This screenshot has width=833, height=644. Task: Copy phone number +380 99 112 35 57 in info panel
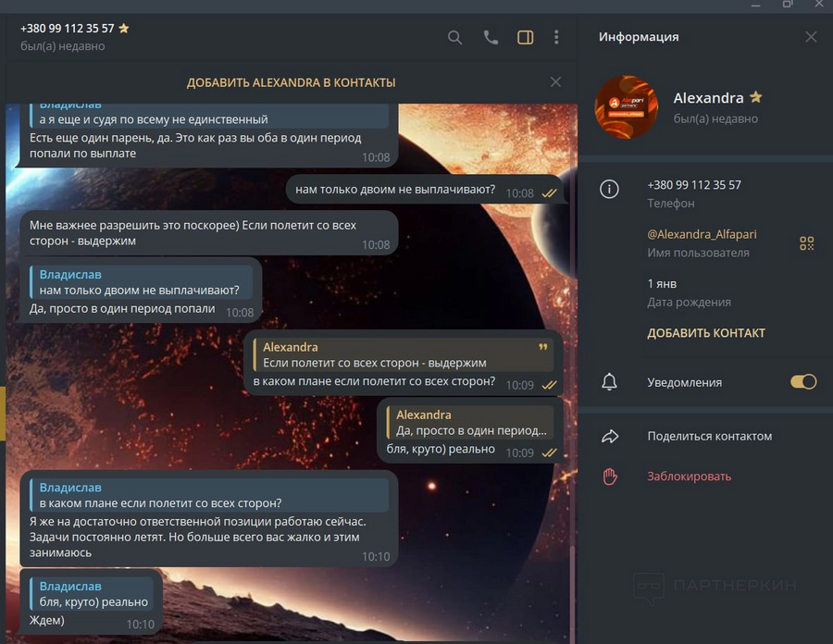coord(694,185)
